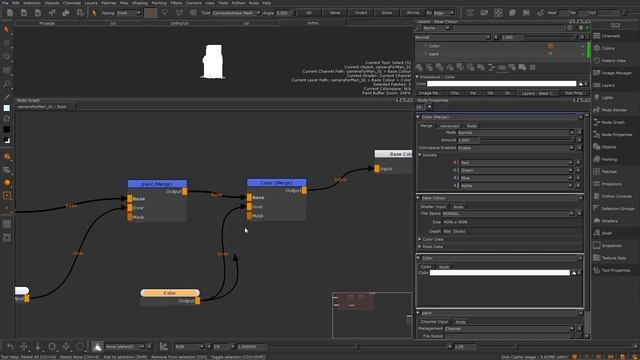The width and height of the screenshot is (640, 360).
Task: Open the Mode dropdown set to Normal
Action: coord(516,132)
